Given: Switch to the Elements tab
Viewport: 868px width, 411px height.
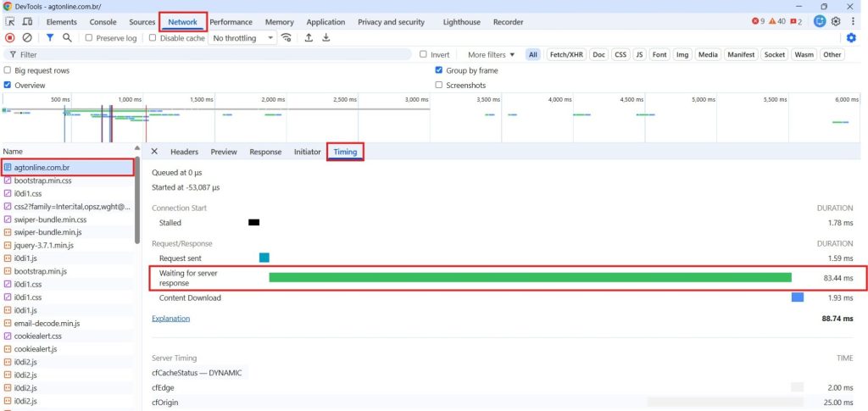Looking at the screenshot, I should click(x=61, y=22).
